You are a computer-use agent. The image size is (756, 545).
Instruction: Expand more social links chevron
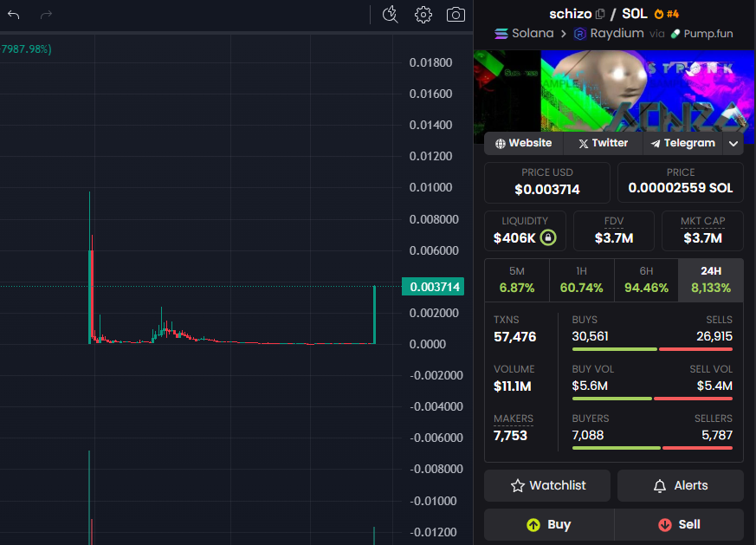733,143
